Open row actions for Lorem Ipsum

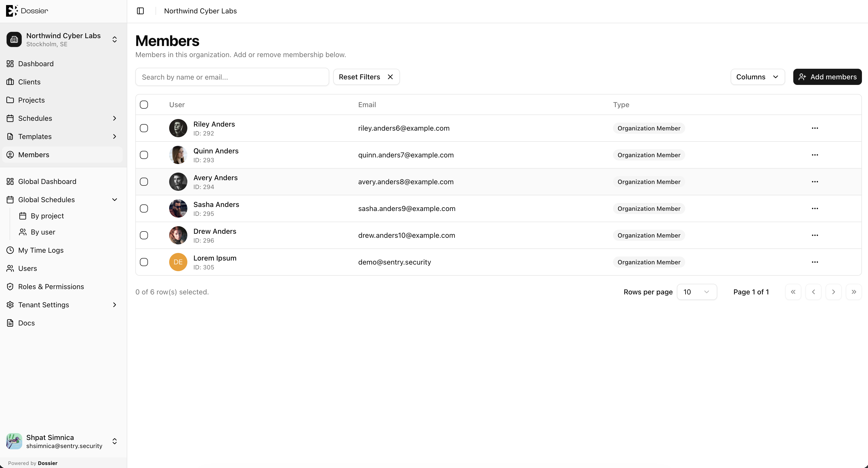click(815, 262)
